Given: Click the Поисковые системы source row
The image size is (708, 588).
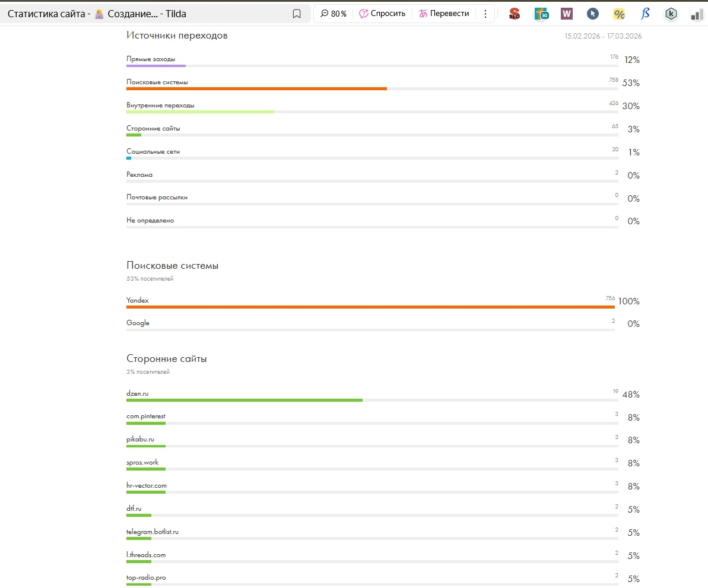Looking at the screenshot, I should [157, 82].
